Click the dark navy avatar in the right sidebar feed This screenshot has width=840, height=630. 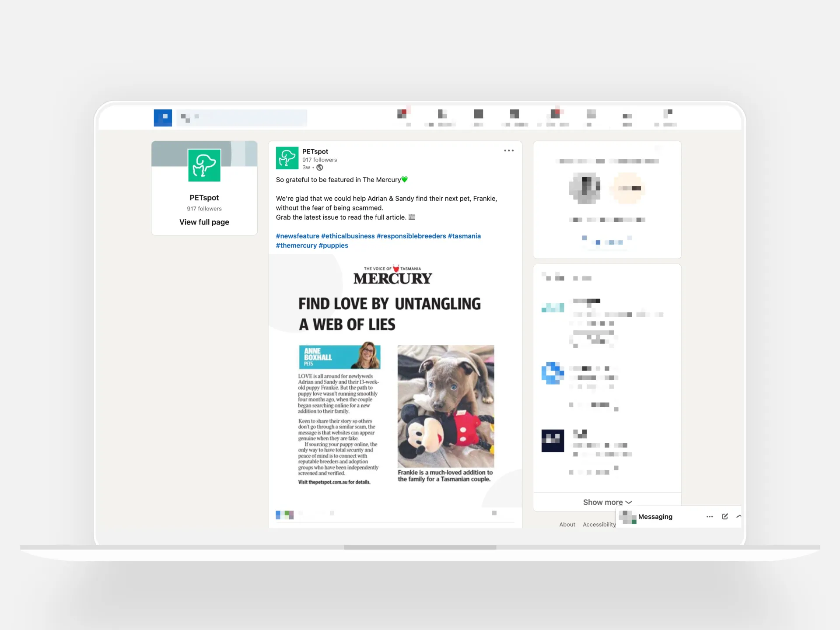click(553, 441)
